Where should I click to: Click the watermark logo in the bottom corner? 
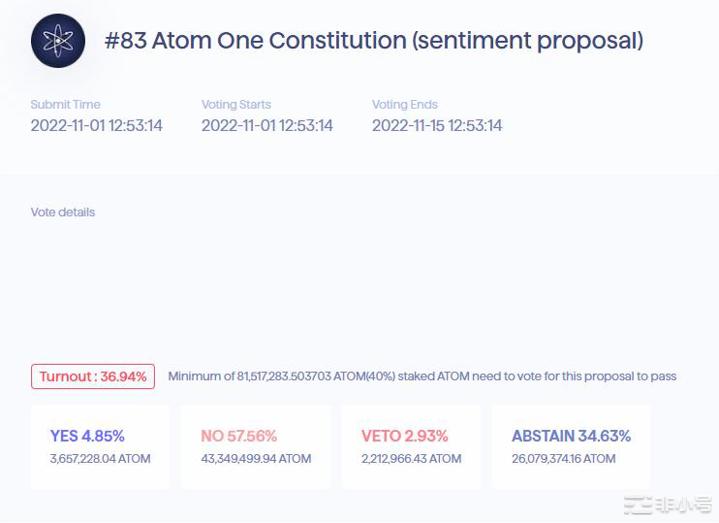(667, 505)
